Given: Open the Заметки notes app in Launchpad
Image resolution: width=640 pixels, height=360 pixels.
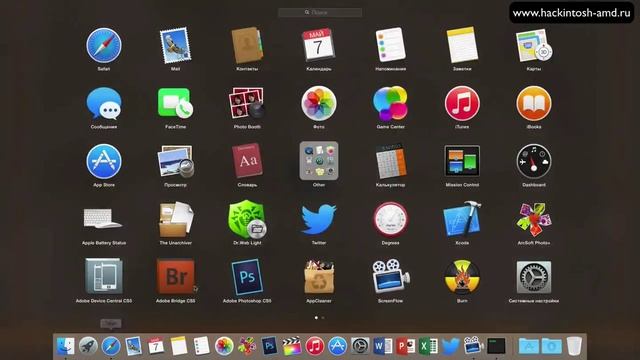Looking at the screenshot, I should (462, 45).
